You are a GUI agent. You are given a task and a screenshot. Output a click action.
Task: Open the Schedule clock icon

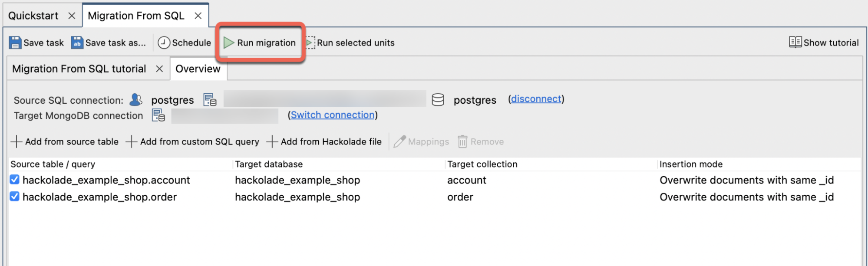pos(164,43)
